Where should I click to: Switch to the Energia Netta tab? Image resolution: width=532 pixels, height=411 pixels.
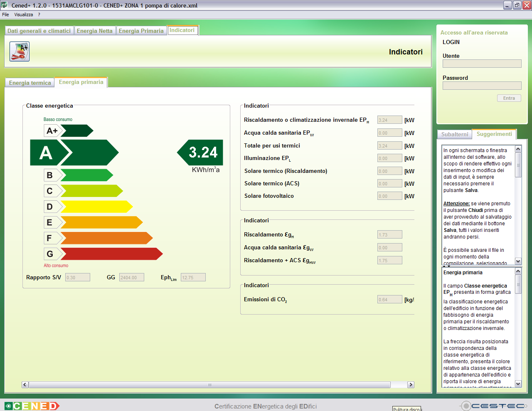point(95,31)
